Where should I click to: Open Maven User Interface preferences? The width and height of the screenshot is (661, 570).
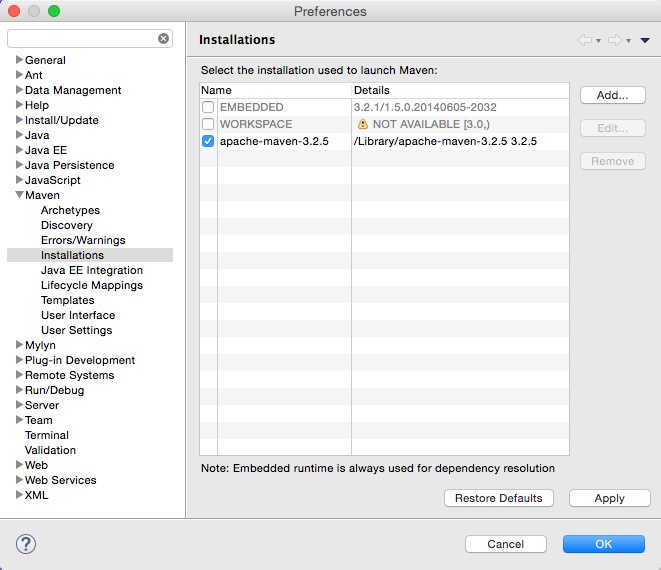point(78,315)
